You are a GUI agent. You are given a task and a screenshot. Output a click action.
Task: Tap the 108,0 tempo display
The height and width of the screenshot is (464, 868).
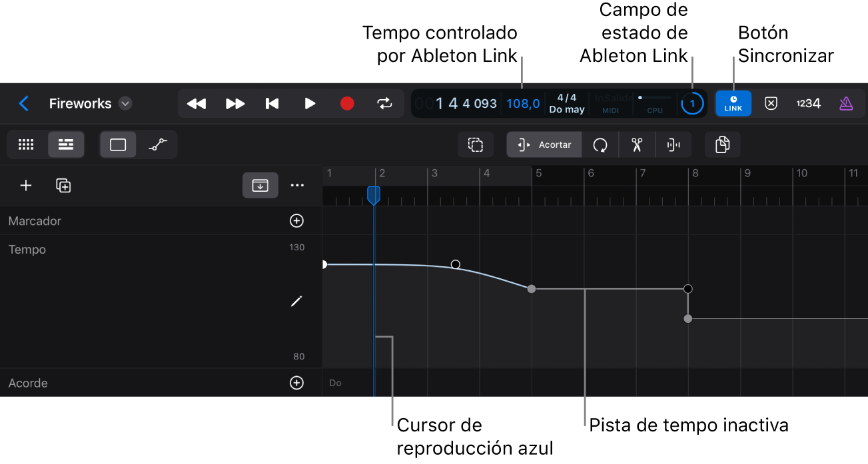(x=523, y=103)
